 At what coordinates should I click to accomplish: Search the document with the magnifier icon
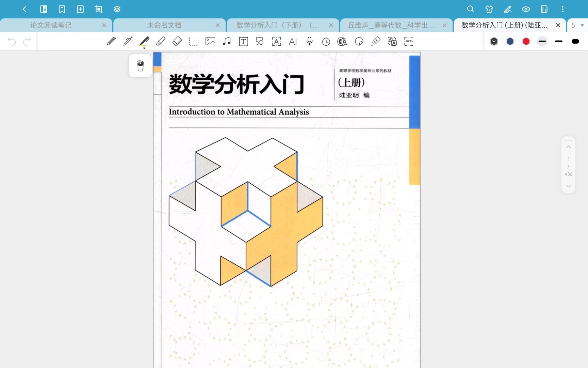pos(471,9)
